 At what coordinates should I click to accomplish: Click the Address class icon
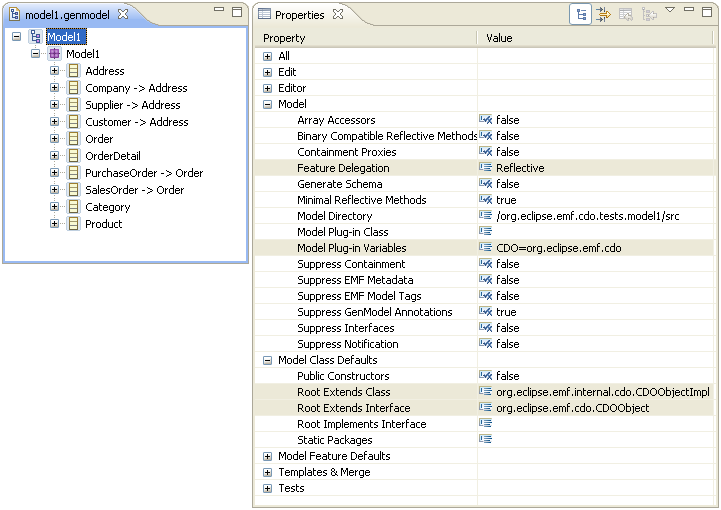pyautogui.click(x=73, y=71)
